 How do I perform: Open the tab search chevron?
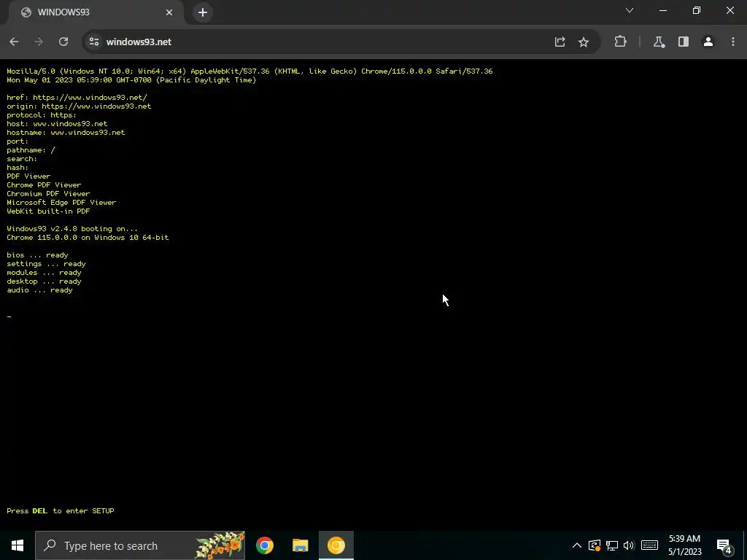630,10
